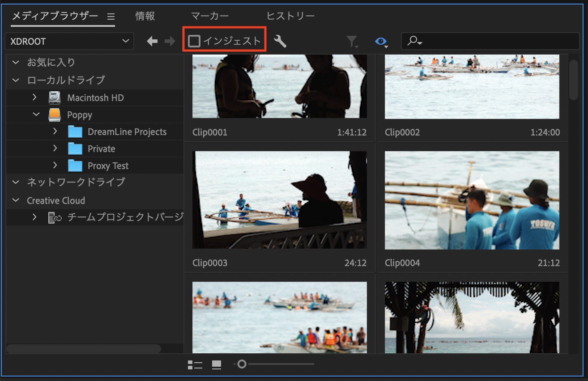
Task: Collapse the Poppy drive
Action: tap(36, 114)
